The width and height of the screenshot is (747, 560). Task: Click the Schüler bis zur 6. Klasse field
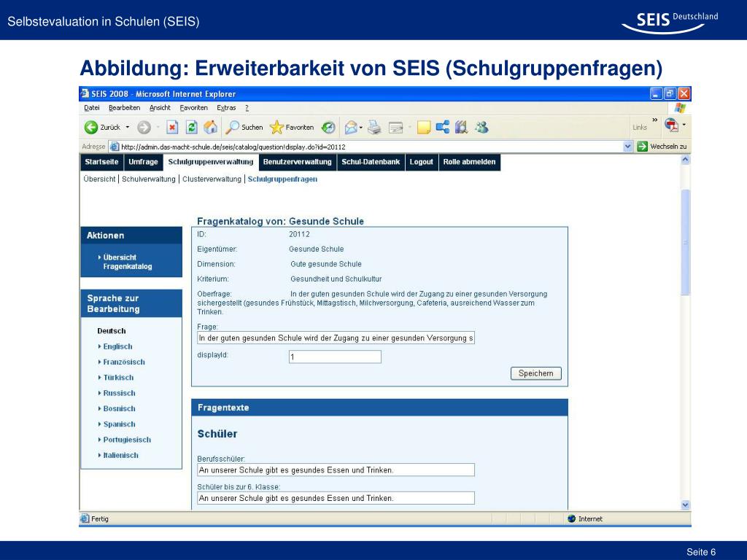click(336, 498)
